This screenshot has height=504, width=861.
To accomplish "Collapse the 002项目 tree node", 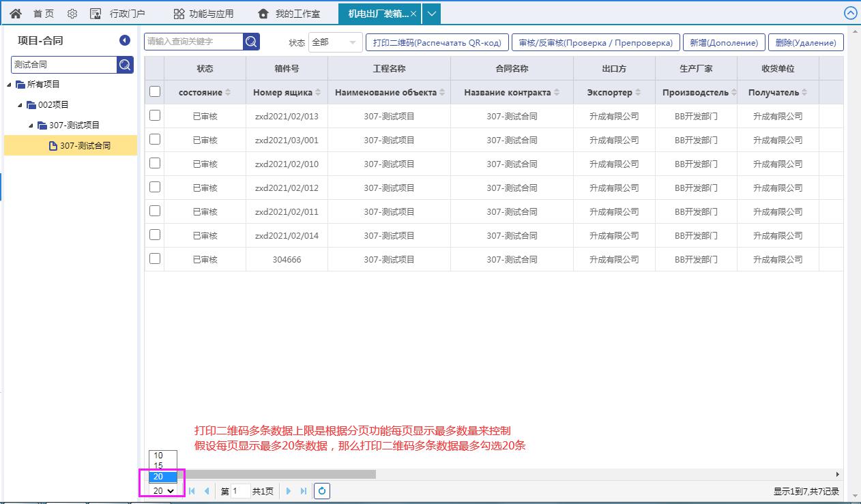I will pos(20,105).
